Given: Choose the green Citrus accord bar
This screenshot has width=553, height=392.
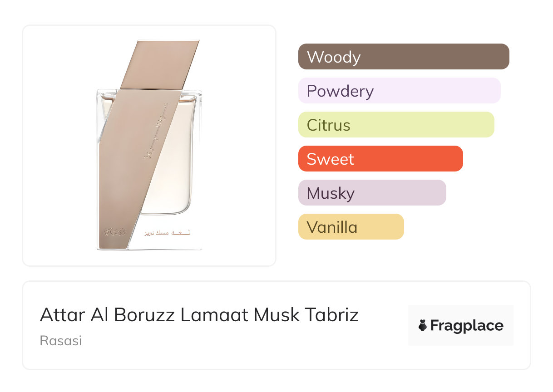Looking at the screenshot, I should pyautogui.click(x=396, y=125).
